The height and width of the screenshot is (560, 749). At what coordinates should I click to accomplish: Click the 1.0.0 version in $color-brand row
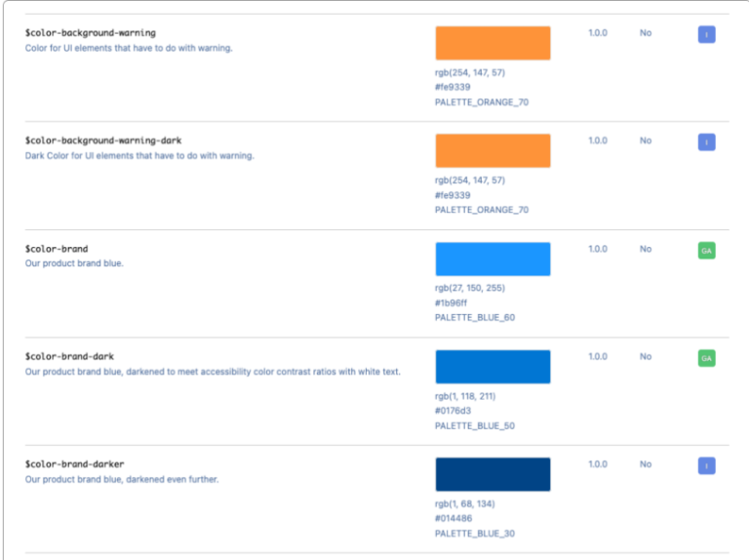pyautogui.click(x=598, y=249)
